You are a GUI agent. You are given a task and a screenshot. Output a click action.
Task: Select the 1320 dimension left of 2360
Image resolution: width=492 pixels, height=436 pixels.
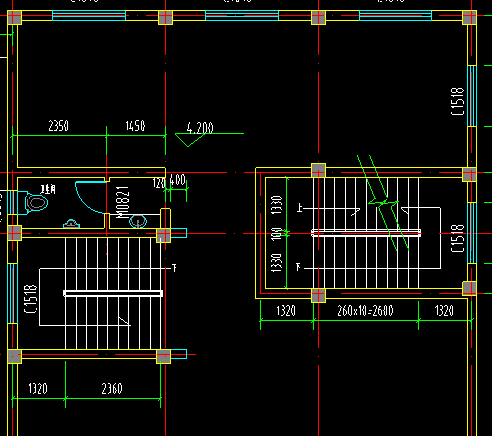pos(38,389)
